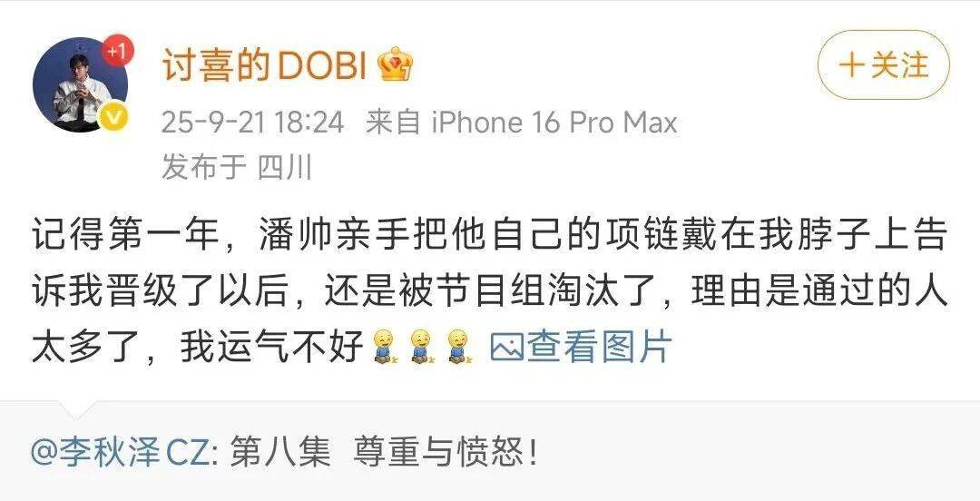Click the yellow V verification badge
The image size is (980, 501).
(113, 117)
